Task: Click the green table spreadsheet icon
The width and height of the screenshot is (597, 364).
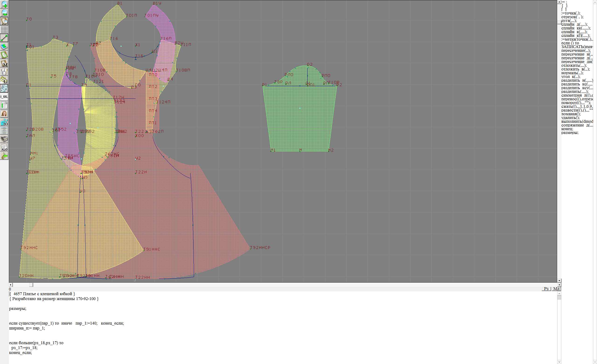Action: click(4, 105)
